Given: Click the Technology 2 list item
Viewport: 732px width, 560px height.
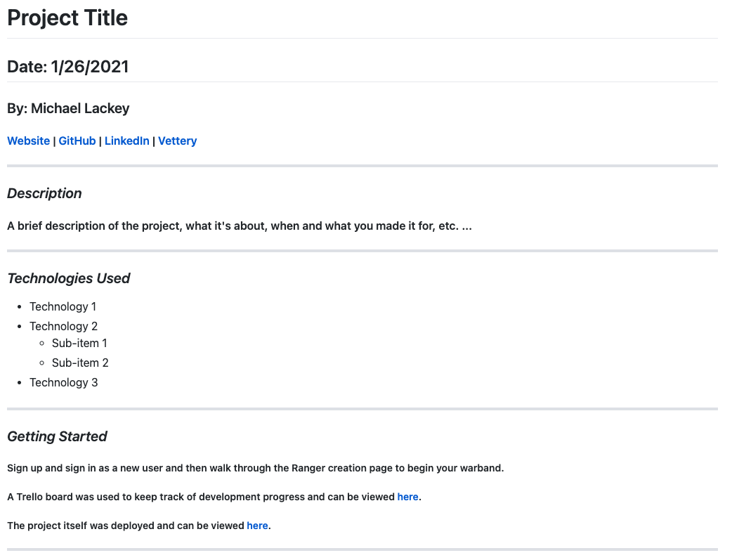Looking at the screenshot, I should coord(63,326).
